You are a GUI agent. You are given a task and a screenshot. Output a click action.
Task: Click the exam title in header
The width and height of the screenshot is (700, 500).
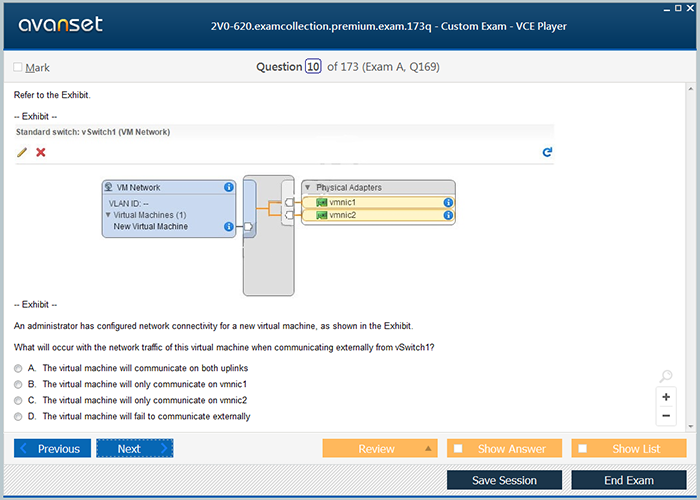coord(389,26)
